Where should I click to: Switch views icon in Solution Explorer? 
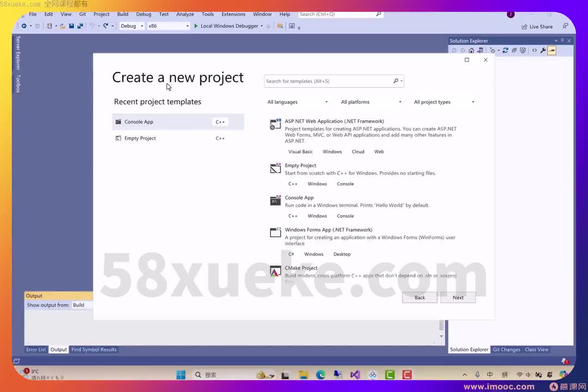480,50
